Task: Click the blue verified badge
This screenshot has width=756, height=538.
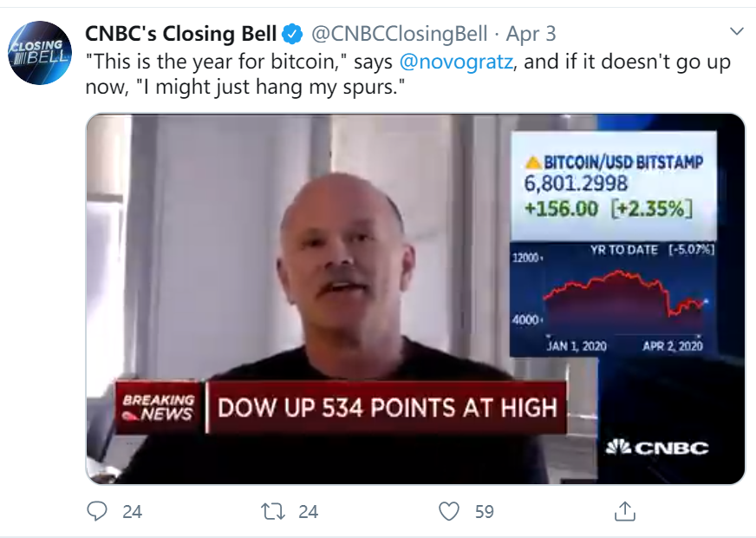Action: click(x=293, y=35)
